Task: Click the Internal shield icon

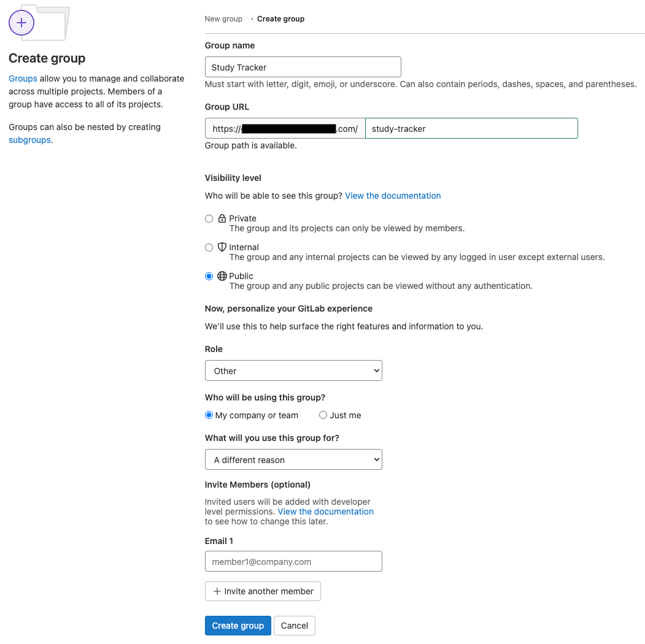Action: coord(222,247)
